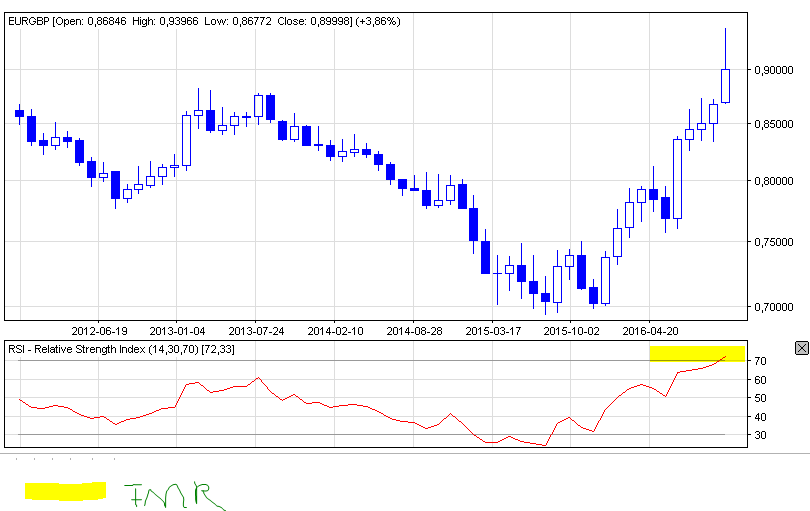This screenshot has height=511, width=810.
Task: Click the yellow highlight bar below chart
Action: (64, 490)
